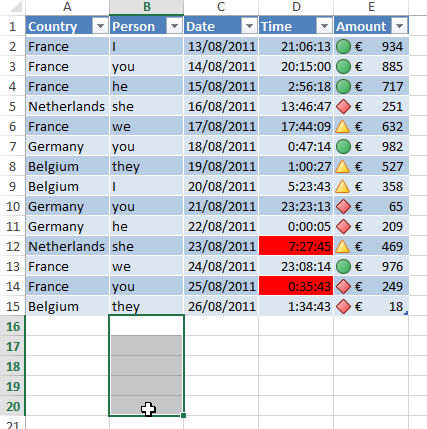Click the select-all corner triangle of the sheet
Viewport: 427px width, 429px height.
(17, 7)
